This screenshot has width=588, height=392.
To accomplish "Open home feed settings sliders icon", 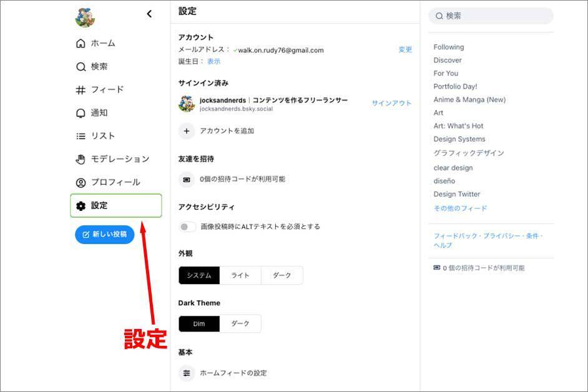I will coord(187,373).
